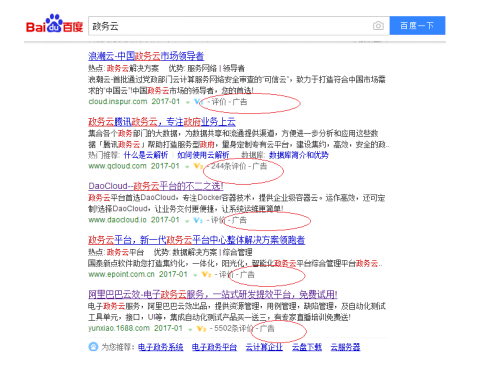
Task: Expand dropdown arrow next to www.daocloud.io
Action: tap(187, 221)
